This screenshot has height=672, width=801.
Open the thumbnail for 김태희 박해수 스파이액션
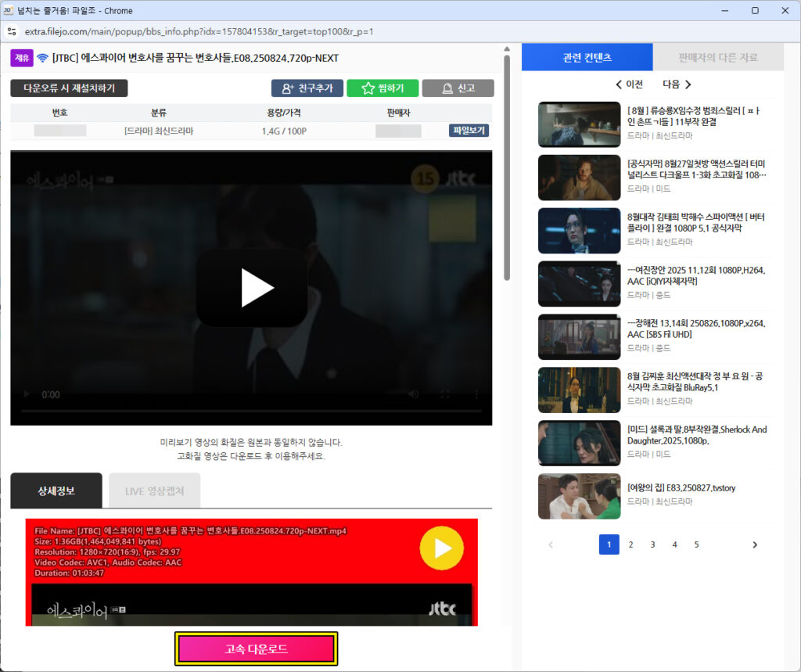[x=580, y=231]
